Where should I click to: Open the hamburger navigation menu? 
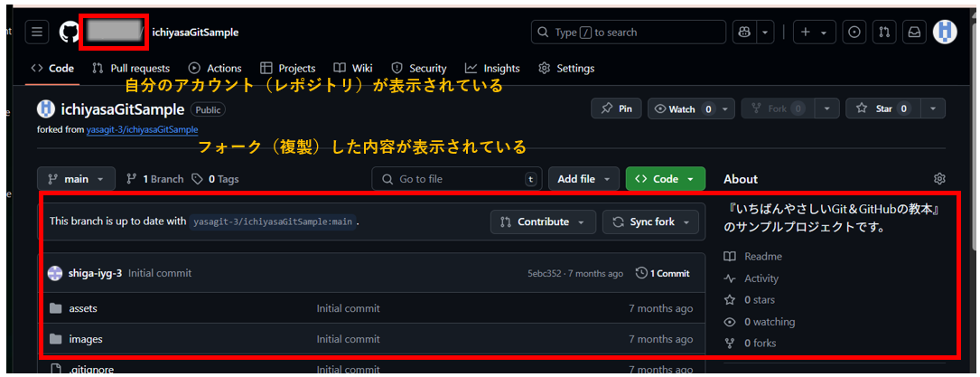point(37,32)
